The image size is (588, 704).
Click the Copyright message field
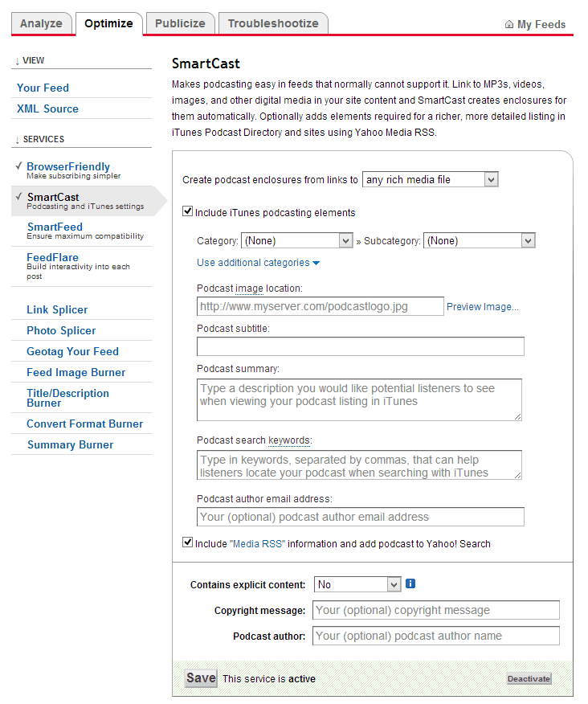click(x=435, y=610)
